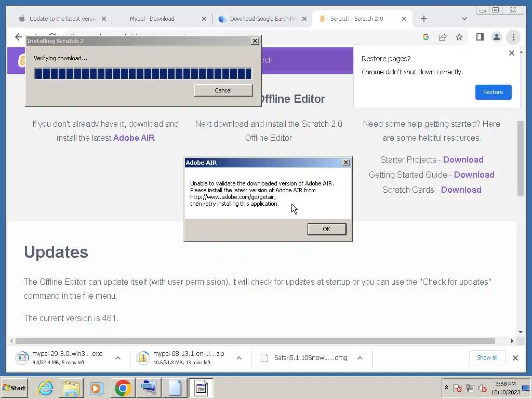Bookmark this page with the star icon
This screenshot has height=399, width=532.
[459, 37]
